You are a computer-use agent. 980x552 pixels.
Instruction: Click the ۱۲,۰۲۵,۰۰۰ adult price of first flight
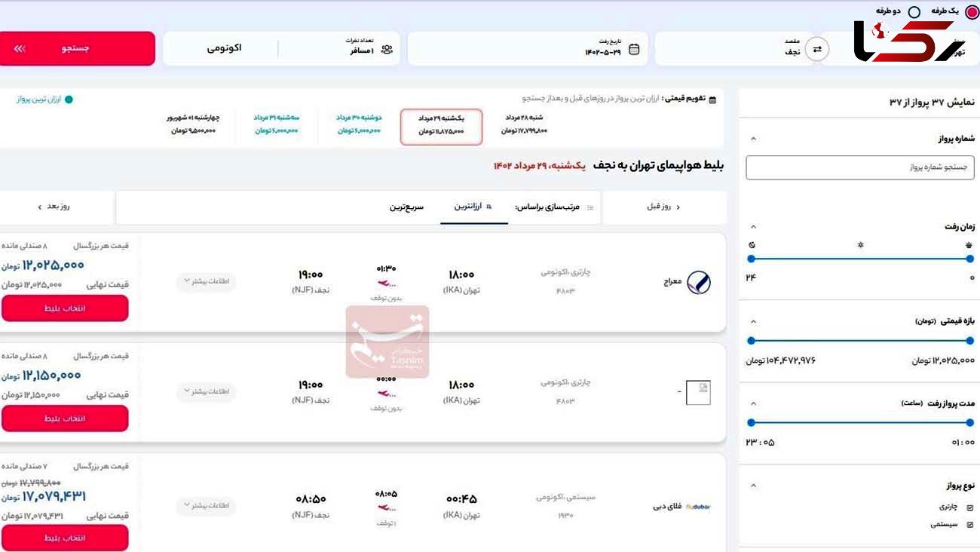point(53,265)
